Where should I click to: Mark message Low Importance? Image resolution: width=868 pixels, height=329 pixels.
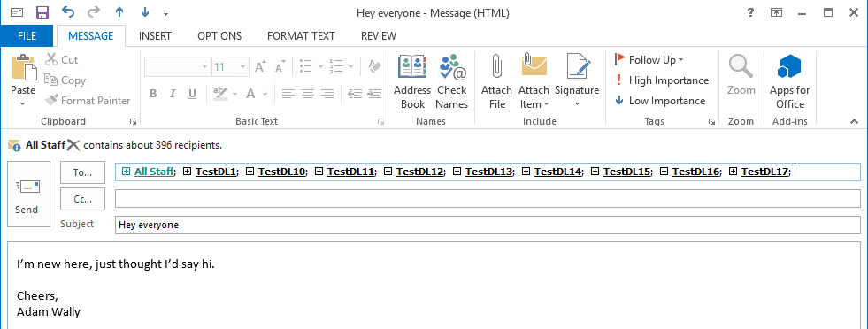[660, 101]
